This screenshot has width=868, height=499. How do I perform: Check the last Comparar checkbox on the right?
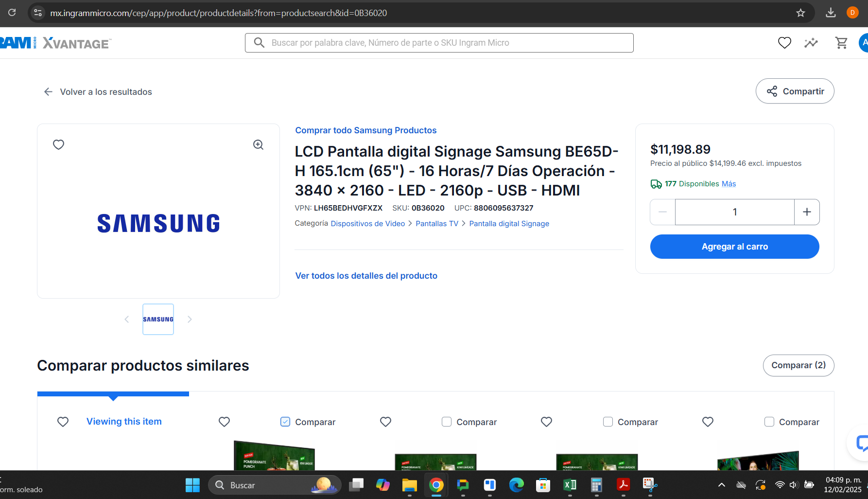tap(769, 422)
